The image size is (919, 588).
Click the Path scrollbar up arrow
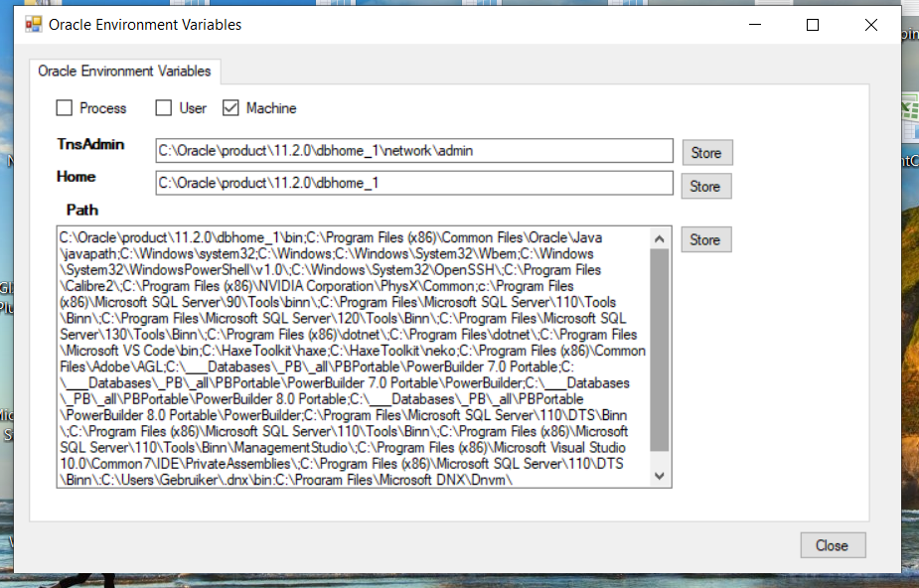pyautogui.click(x=660, y=238)
